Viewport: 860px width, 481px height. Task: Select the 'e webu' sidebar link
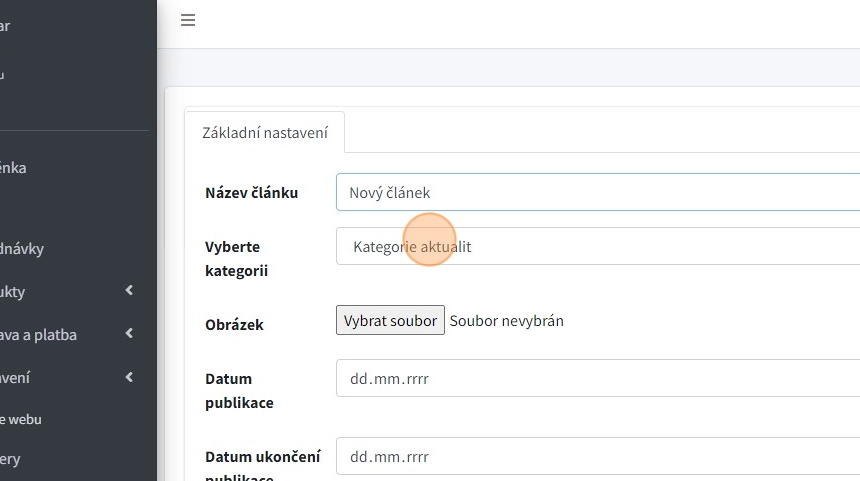(x=21, y=419)
